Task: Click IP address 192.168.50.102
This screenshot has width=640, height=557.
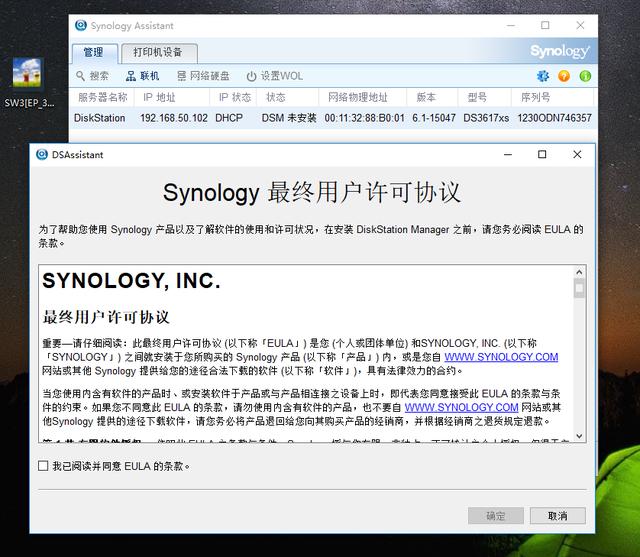Action: click(x=174, y=118)
